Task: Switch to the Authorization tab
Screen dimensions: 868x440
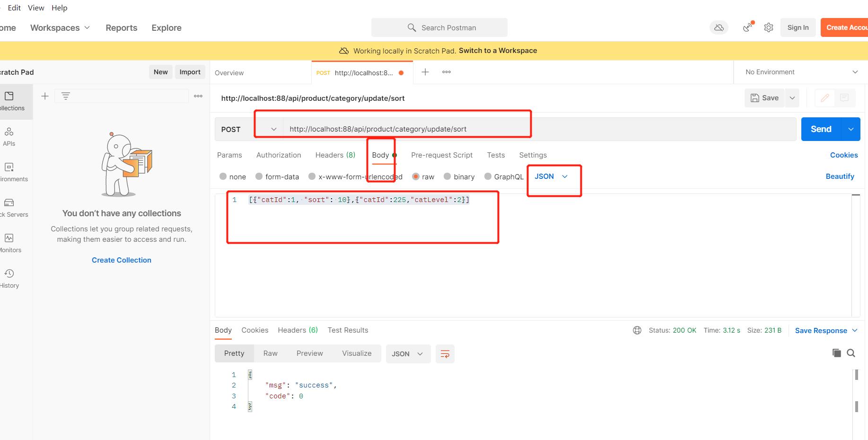Action: click(x=279, y=155)
